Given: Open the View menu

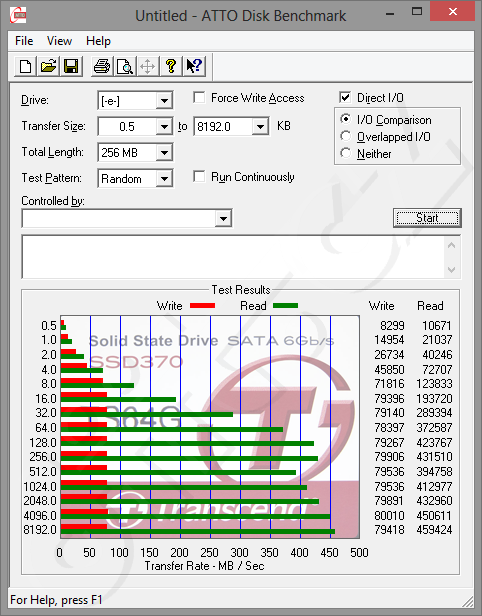Looking at the screenshot, I should coord(59,41).
